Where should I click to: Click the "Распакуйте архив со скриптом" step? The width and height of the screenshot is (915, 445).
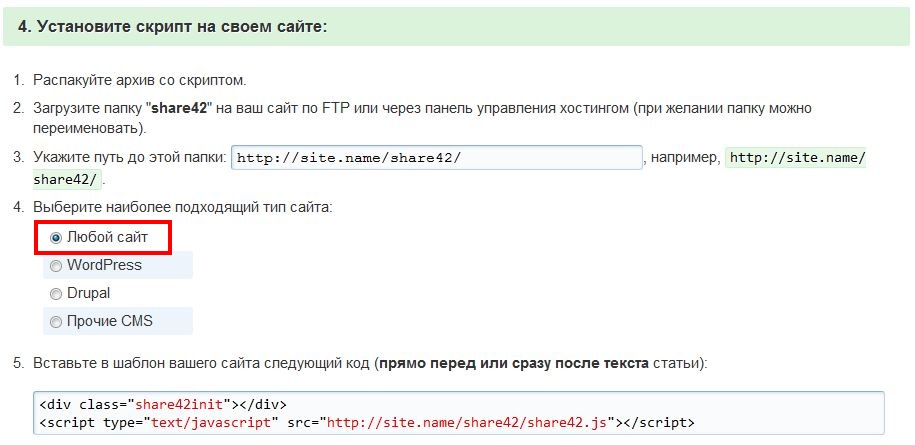click(139, 80)
